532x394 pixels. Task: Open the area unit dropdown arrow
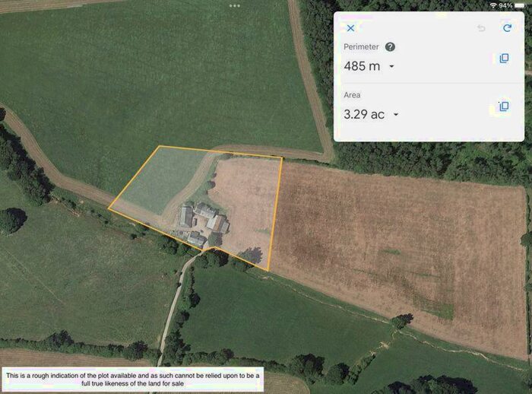[396, 114]
